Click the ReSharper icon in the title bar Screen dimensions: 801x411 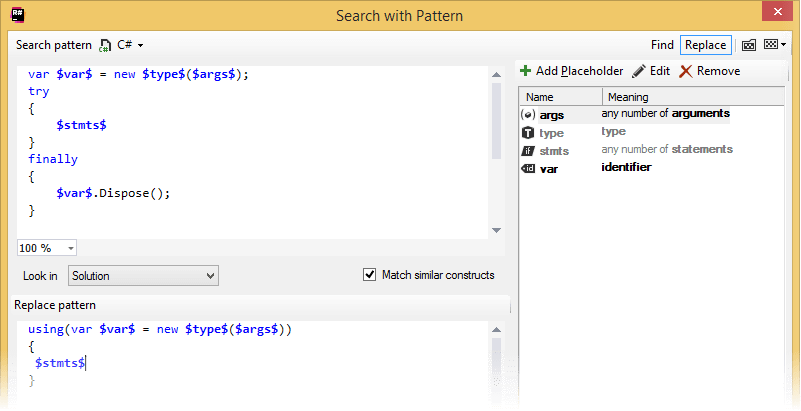click(x=16, y=15)
